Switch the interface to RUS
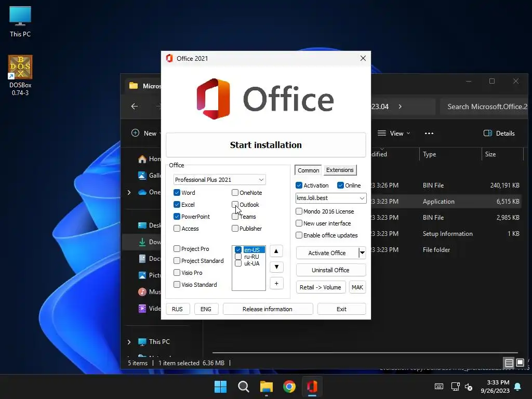Viewport: 532px width, 399px height. [x=178, y=309]
